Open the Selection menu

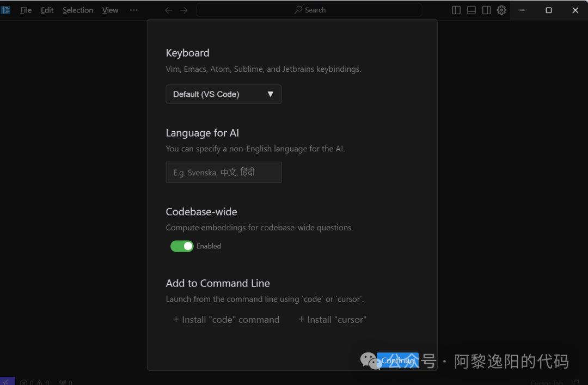78,10
